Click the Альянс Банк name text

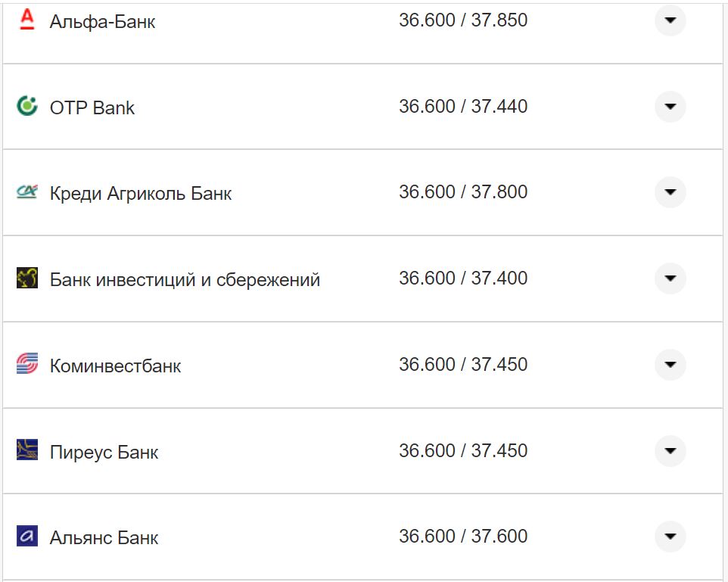pos(104,538)
